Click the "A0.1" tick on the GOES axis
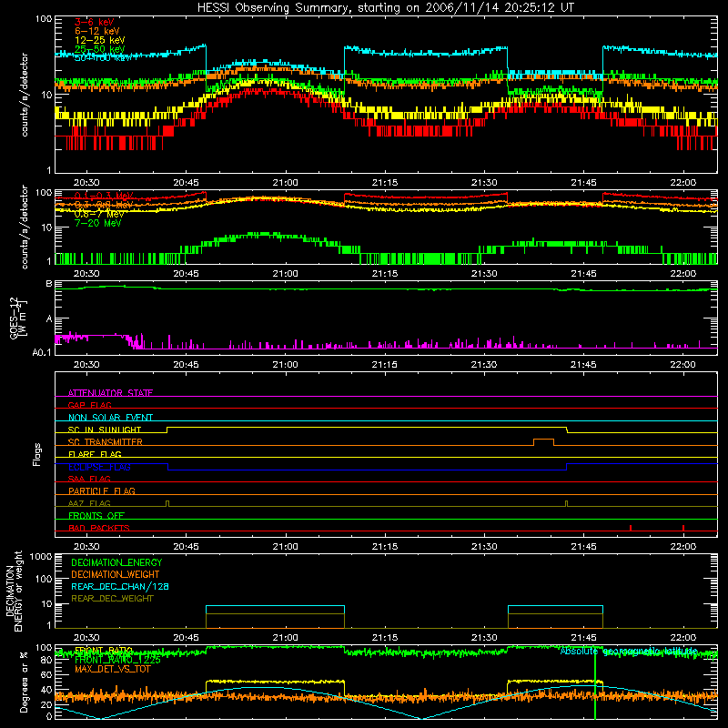 coord(42,353)
